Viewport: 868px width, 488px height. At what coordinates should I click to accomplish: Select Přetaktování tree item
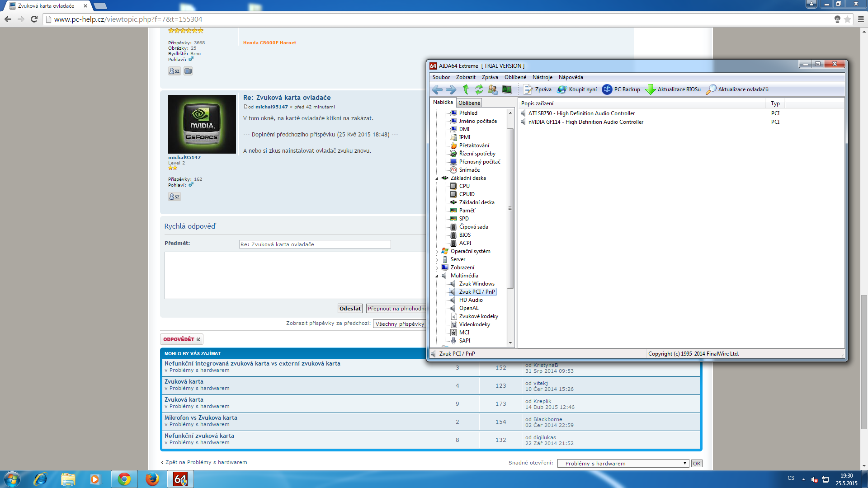click(474, 145)
